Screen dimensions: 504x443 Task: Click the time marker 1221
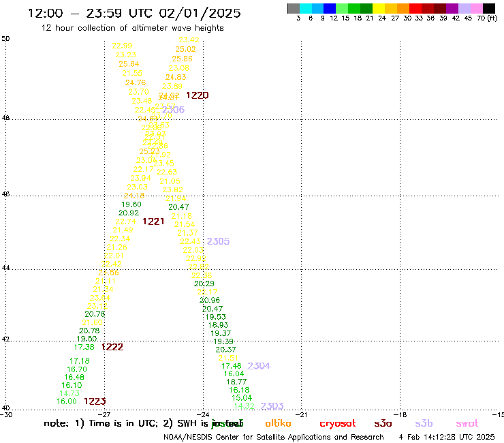[153, 221]
